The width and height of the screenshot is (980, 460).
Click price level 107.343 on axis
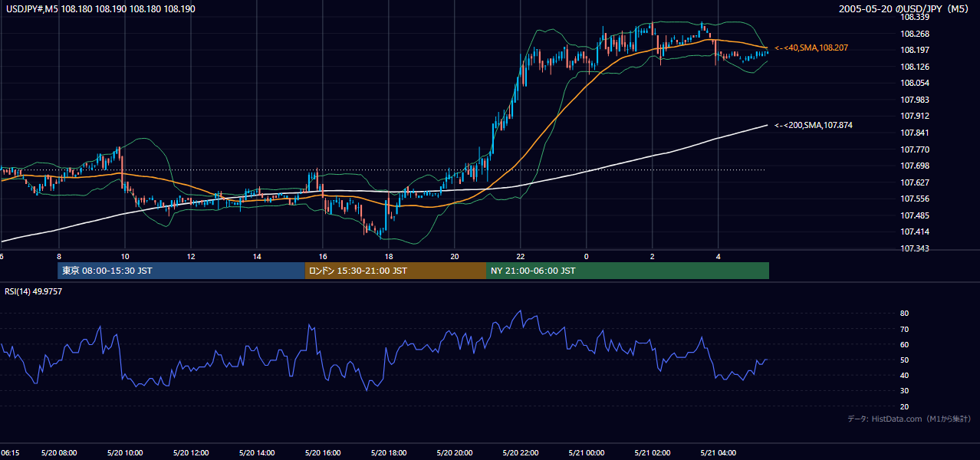[x=915, y=248]
